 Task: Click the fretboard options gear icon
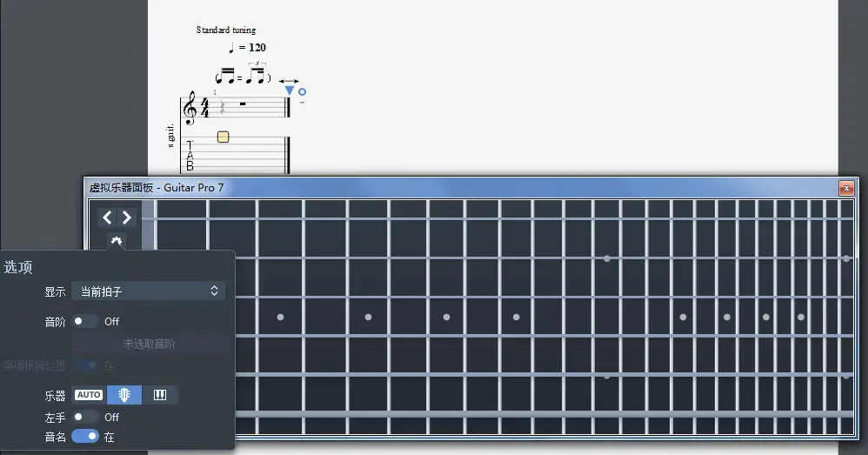(x=117, y=241)
